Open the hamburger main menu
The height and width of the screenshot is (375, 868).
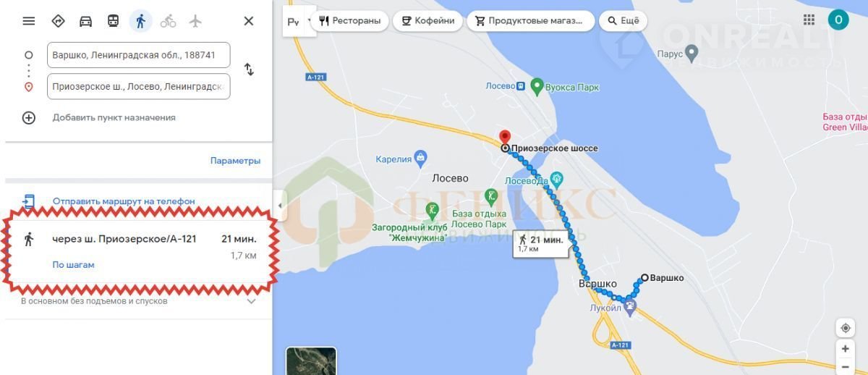click(29, 21)
